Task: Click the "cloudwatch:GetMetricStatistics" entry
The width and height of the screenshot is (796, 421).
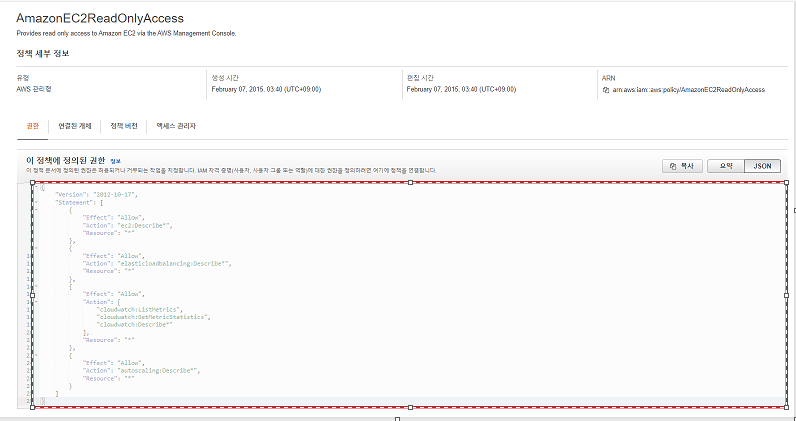Action: (154, 317)
